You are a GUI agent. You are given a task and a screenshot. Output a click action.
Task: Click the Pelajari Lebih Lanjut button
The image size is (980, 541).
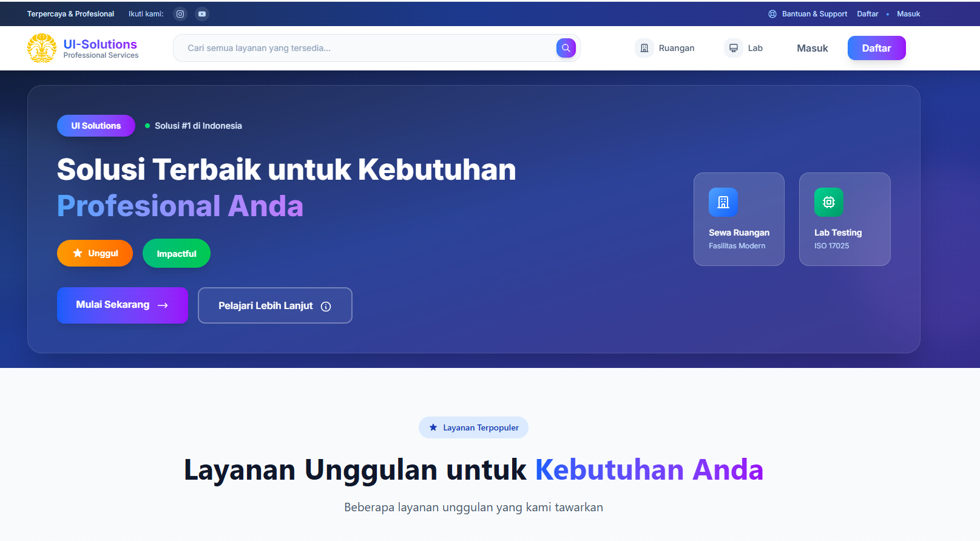pyautogui.click(x=275, y=305)
